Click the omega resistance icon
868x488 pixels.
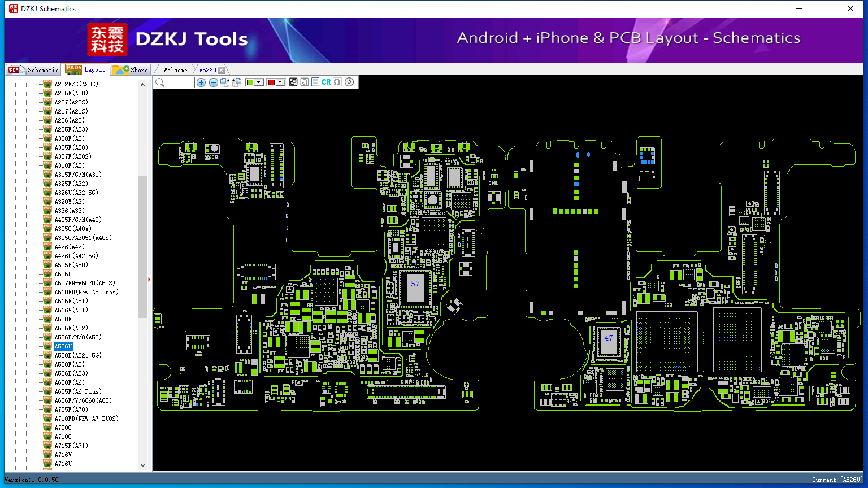tap(337, 82)
